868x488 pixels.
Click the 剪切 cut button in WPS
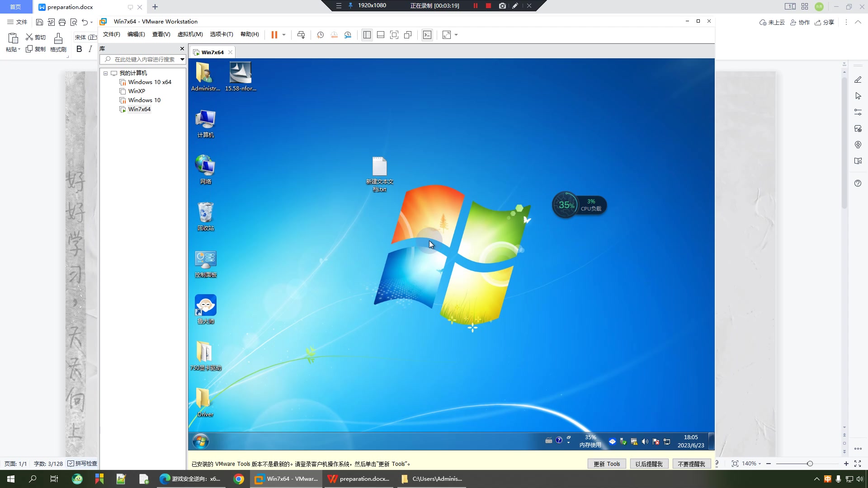coord(36,37)
